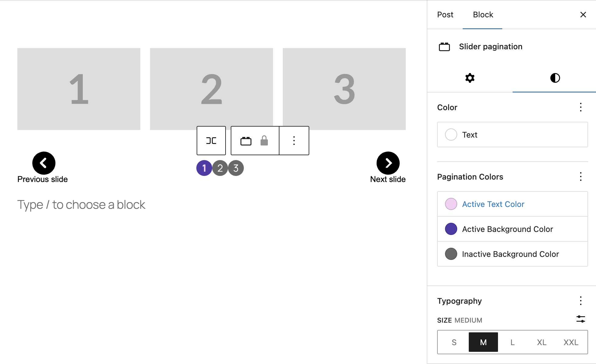Click the Previous slide arrow icon
The width and height of the screenshot is (596, 364).
(x=44, y=163)
